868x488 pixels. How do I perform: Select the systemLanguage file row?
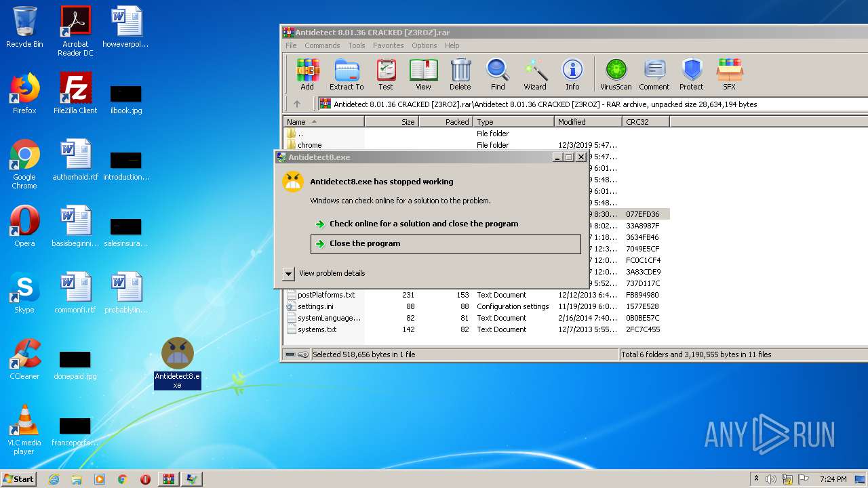pyautogui.click(x=476, y=318)
